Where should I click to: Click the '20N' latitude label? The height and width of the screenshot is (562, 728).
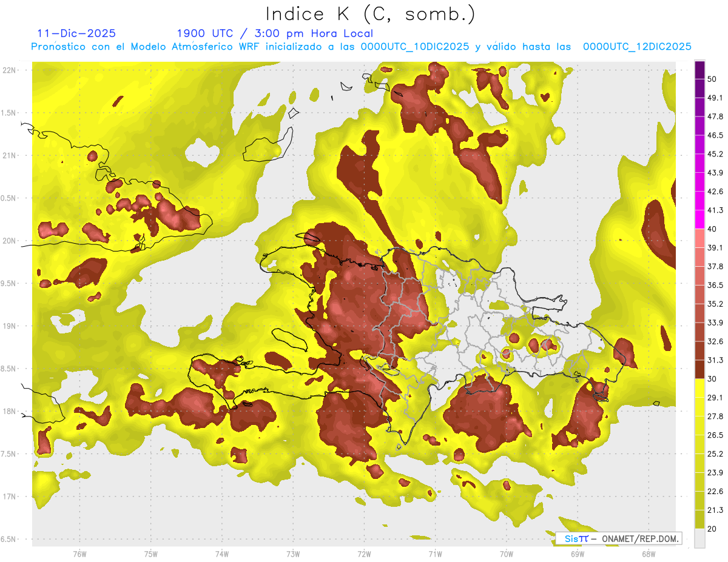[10, 241]
